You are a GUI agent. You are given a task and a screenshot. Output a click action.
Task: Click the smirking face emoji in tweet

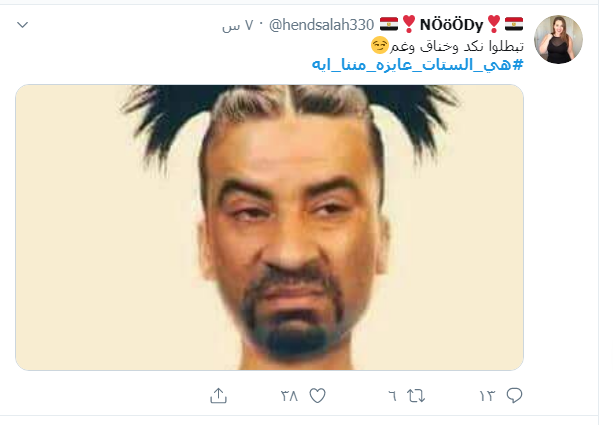click(380, 45)
